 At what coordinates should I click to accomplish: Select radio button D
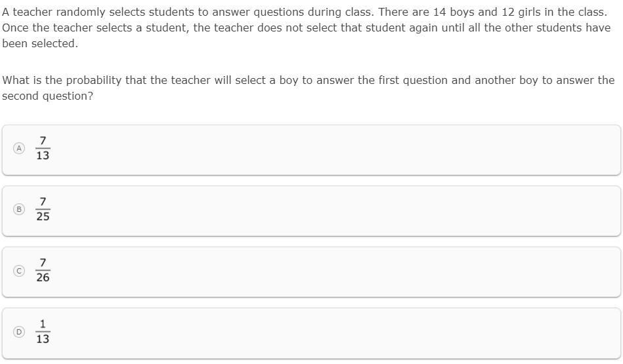[18, 331]
